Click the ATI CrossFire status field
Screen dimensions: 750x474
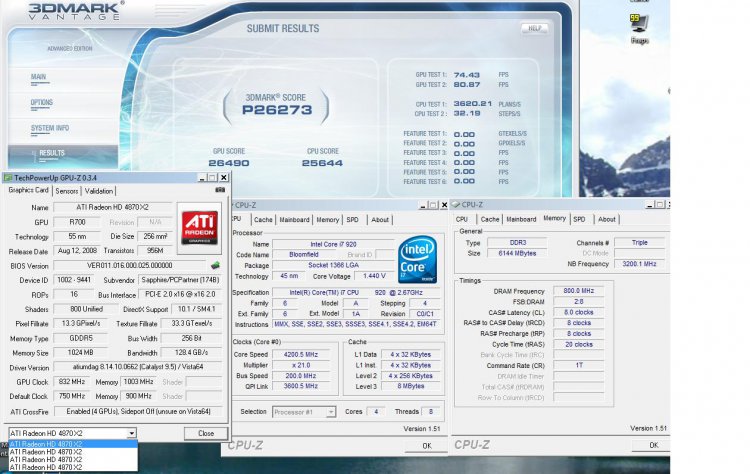(138, 411)
